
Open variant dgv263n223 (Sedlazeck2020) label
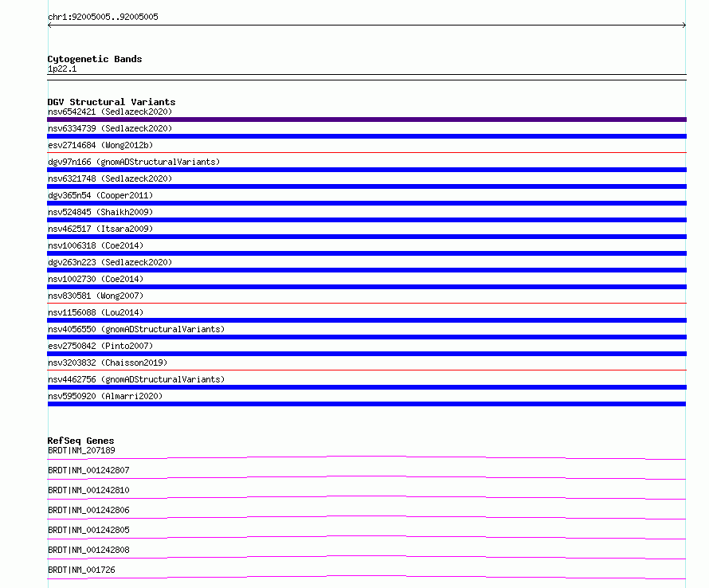click(110, 262)
